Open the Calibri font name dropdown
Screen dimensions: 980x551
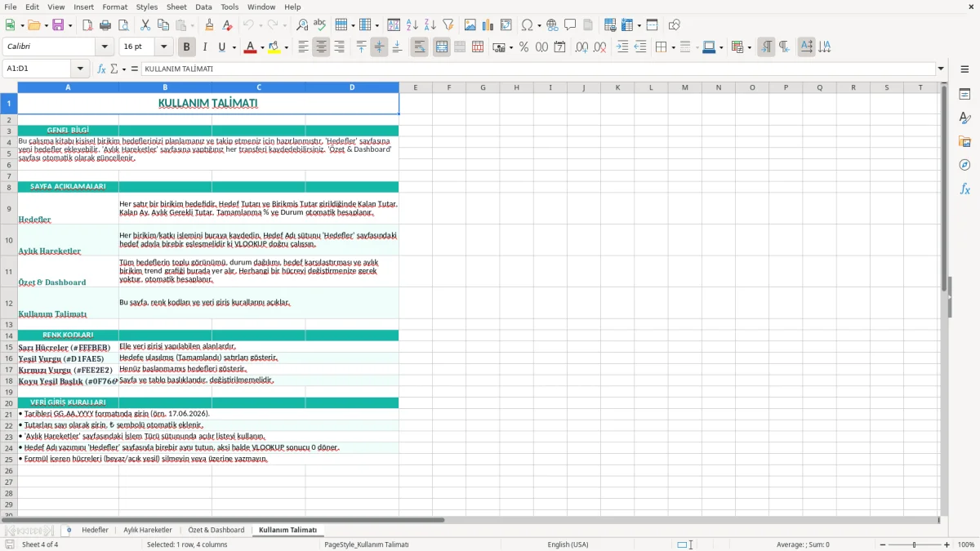pyautogui.click(x=105, y=47)
